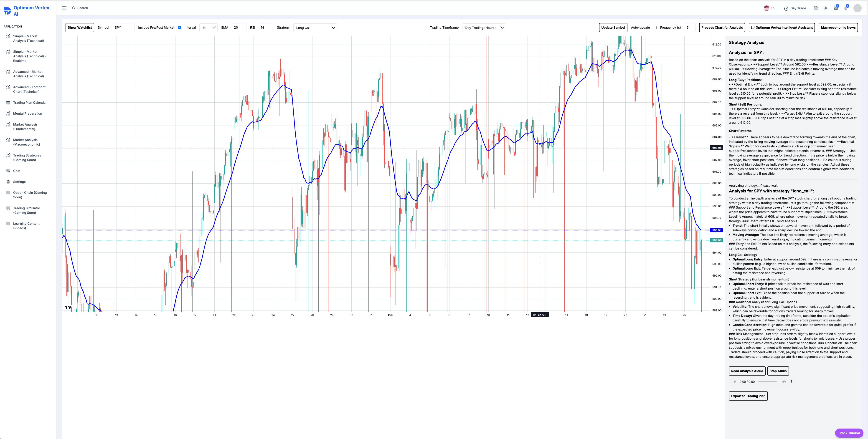Enable the Auto-update checkbox

click(655, 28)
